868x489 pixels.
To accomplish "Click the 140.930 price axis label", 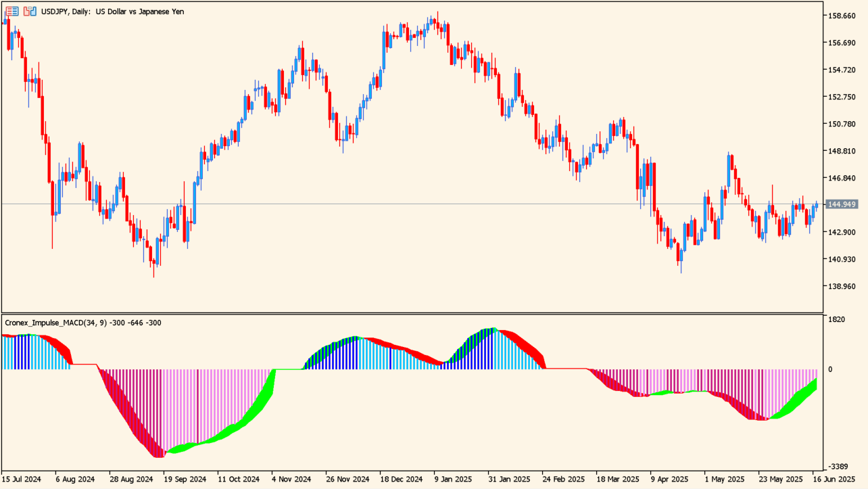I will 842,259.
